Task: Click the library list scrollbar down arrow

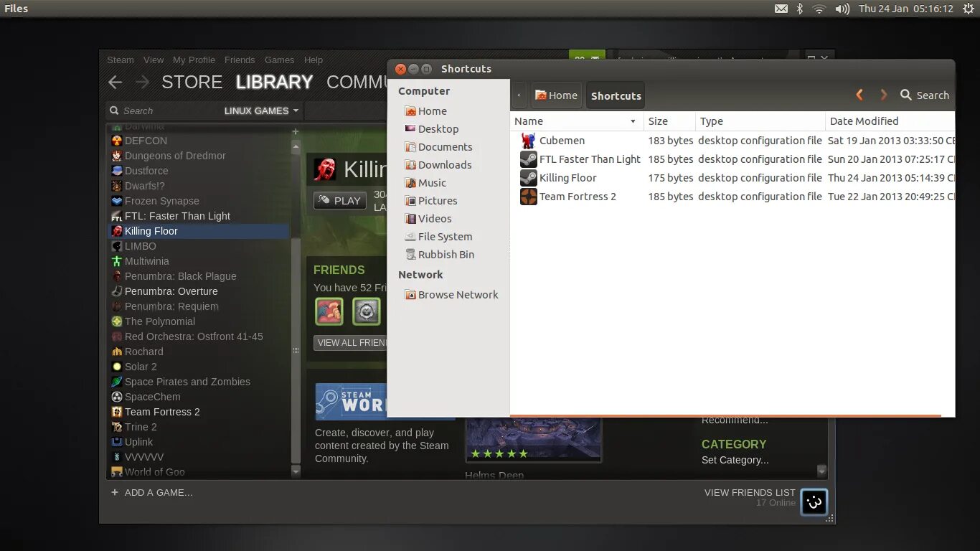Action: (x=296, y=471)
